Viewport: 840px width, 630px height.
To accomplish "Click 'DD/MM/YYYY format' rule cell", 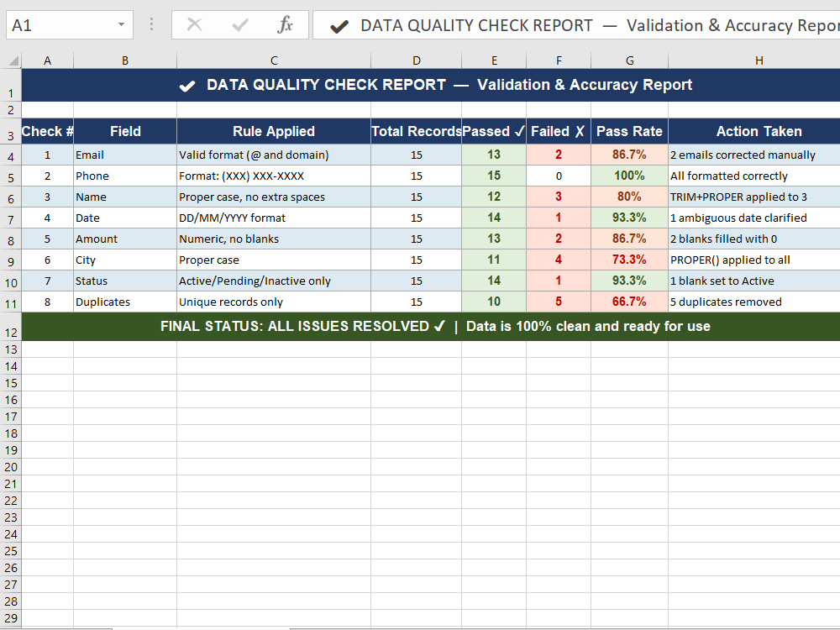I will tap(274, 218).
